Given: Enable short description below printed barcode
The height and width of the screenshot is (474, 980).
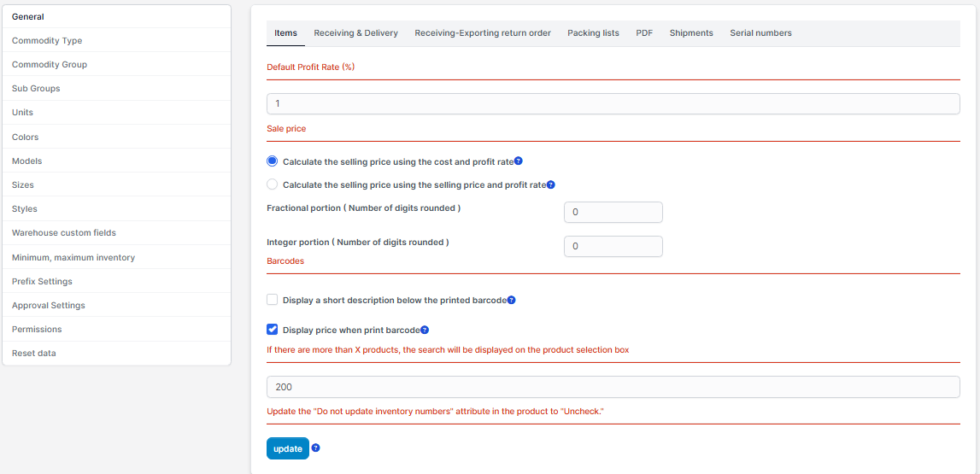Looking at the screenshot, I should (x=273, y=300).
